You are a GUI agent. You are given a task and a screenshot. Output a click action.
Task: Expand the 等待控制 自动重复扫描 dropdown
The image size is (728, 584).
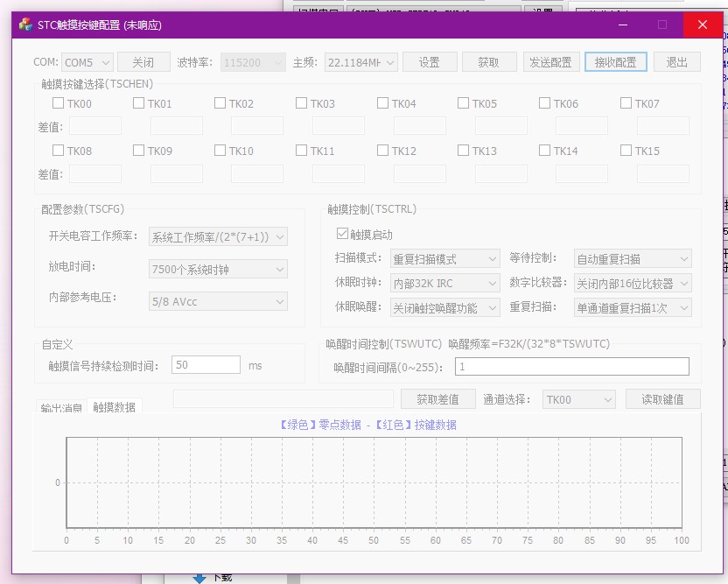click(x=633, y=259)
